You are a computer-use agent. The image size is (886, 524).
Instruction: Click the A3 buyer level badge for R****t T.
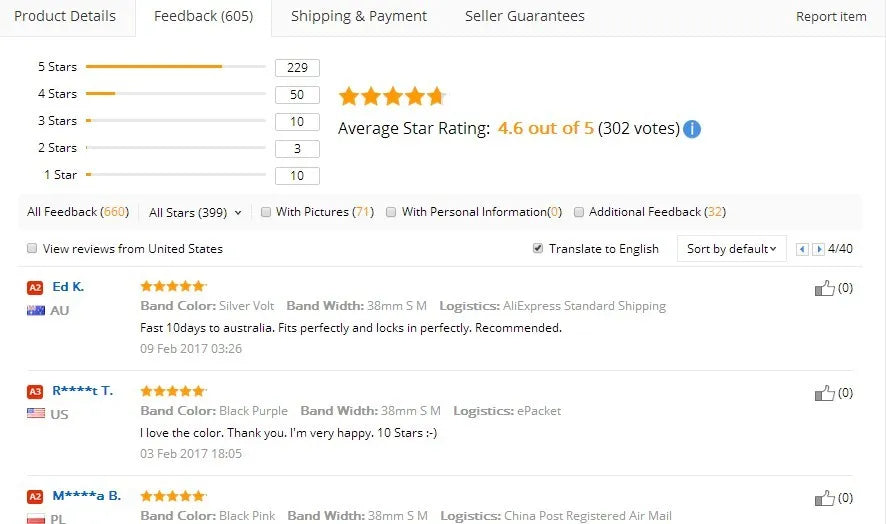tap(35, 391)
